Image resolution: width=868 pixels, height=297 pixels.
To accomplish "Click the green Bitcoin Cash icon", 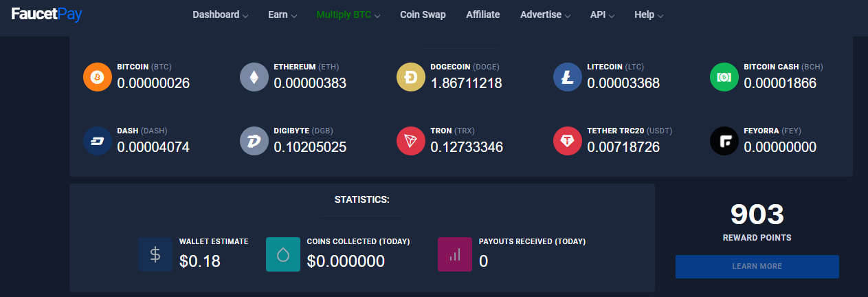I will [x=724, y=77].
